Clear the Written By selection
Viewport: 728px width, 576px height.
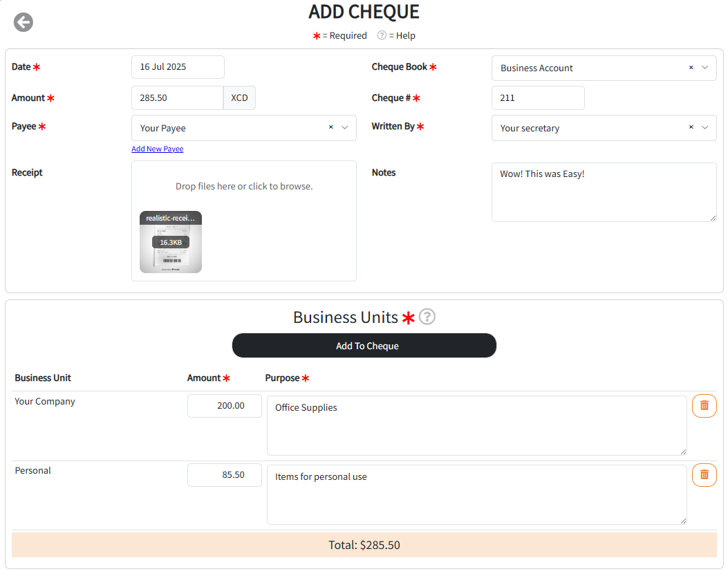(x=691, y=127)
